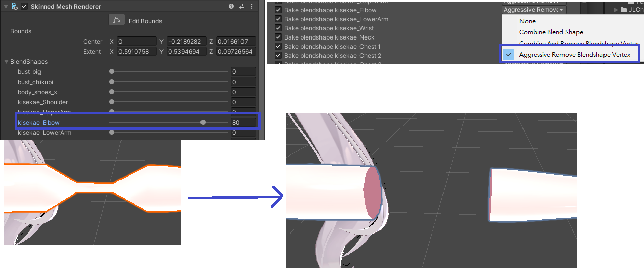Image resolution: width=644 pixels, height=272 pixels.
Task: Uncheck Bake blendshape kisekae_Chest 2
Action: pyautogui.click(x=278, y=56)
